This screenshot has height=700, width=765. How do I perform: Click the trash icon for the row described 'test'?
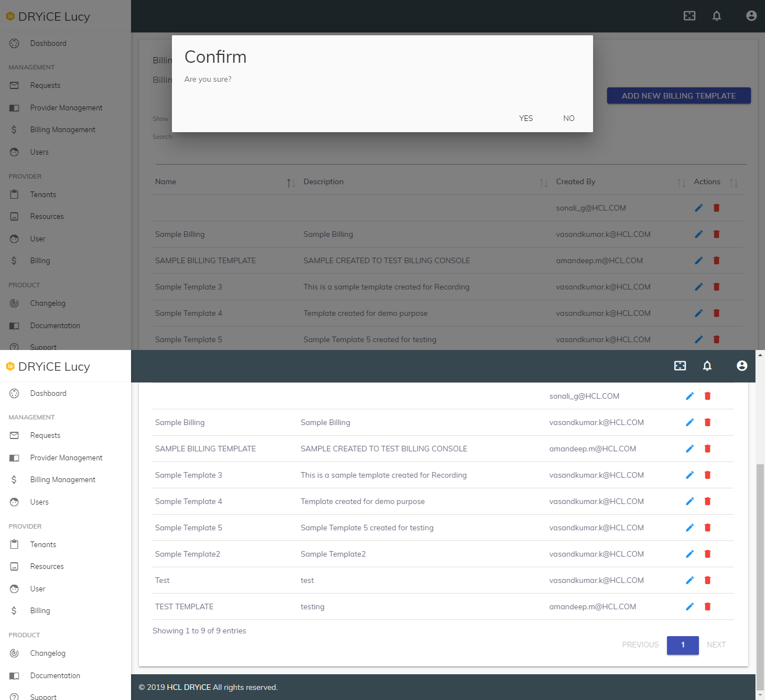(x=707, y=580)
